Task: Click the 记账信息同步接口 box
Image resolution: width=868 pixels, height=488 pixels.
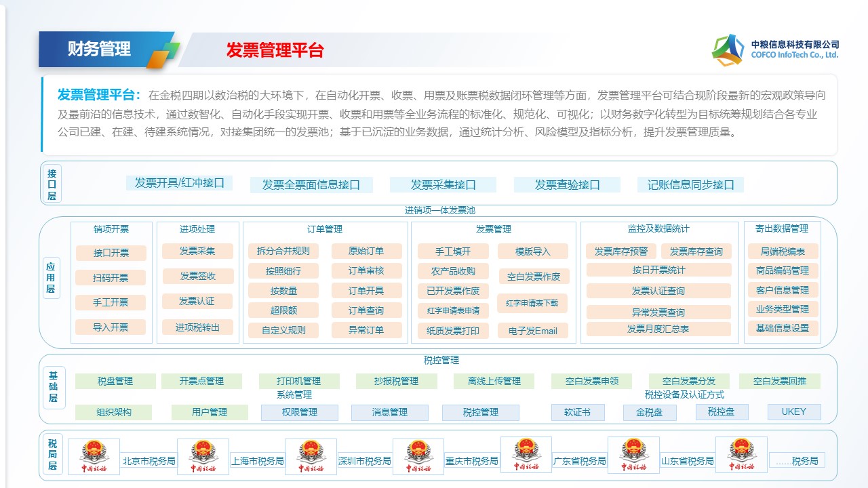Action: click(x=690, y=184)
